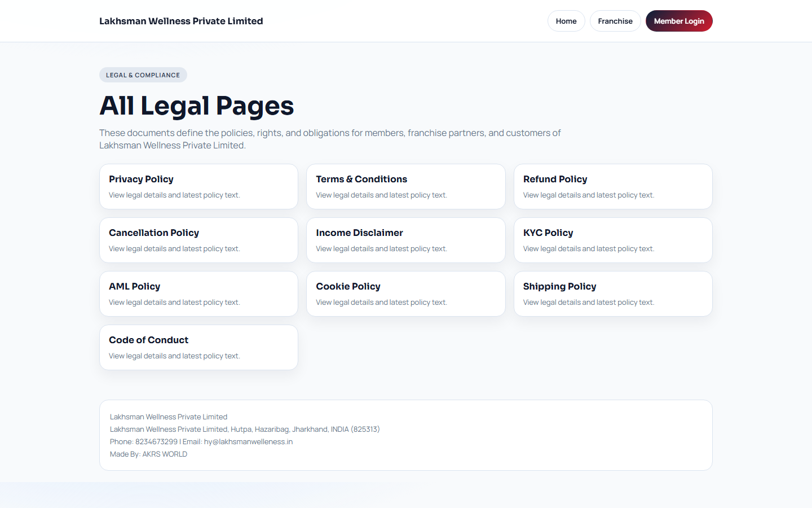View the Cookie Policy card
Screen dimensions: 812x508
pyautogui.click(x=405, y=294)
